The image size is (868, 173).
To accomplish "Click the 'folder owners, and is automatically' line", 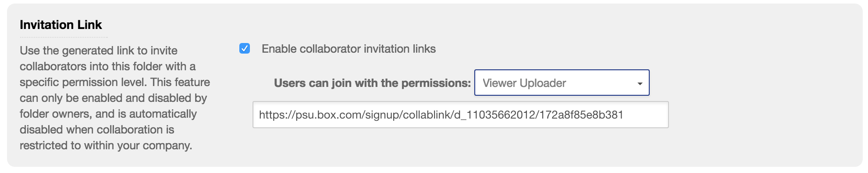I will [108, 114].
